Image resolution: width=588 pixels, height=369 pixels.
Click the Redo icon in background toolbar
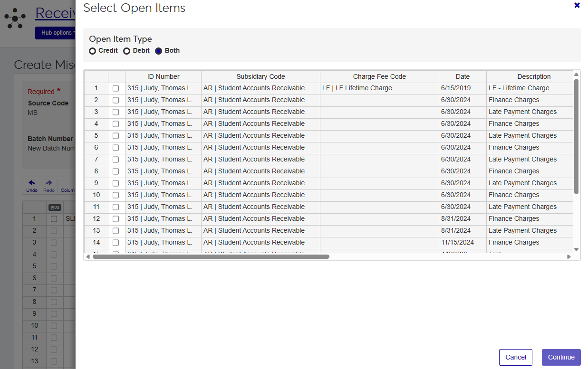[49, 186]
